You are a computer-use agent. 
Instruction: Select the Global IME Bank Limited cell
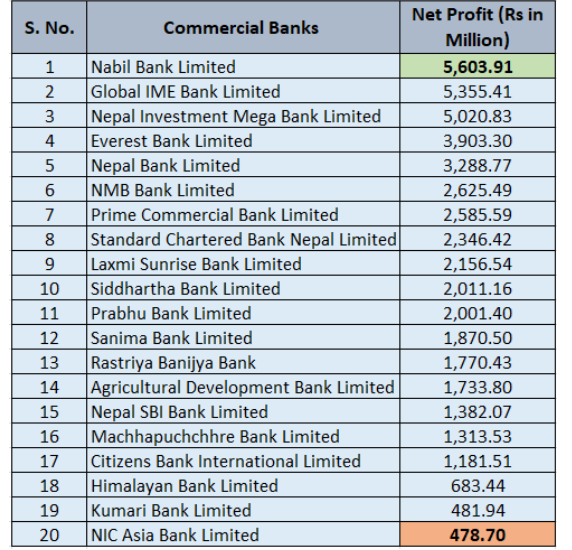pos(243,91)
